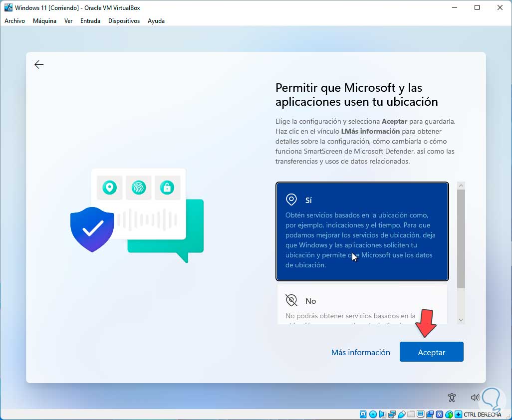Click the VirtualBox window title icon
Image resolution: width=512 pixels, height=420 pixels.
coord(8,7)
